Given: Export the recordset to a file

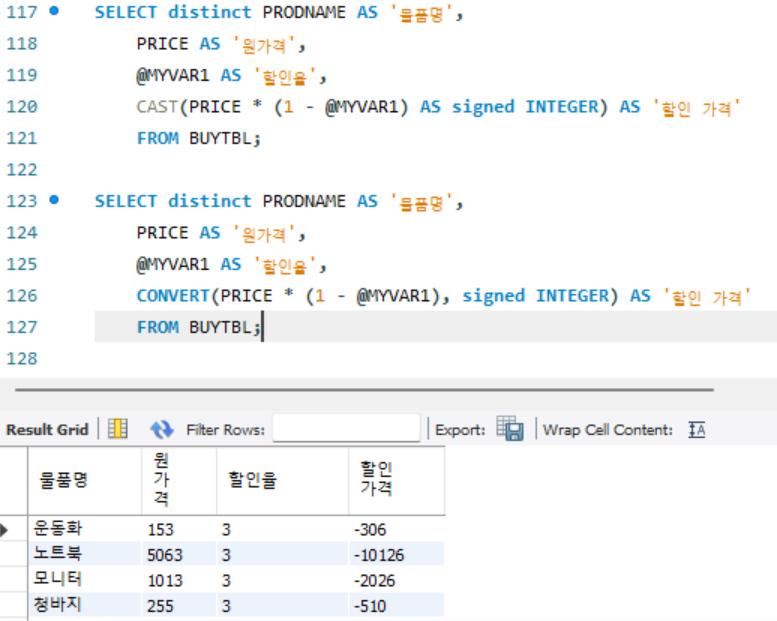Looking at the screenshot, I should [x=510, y=428].
